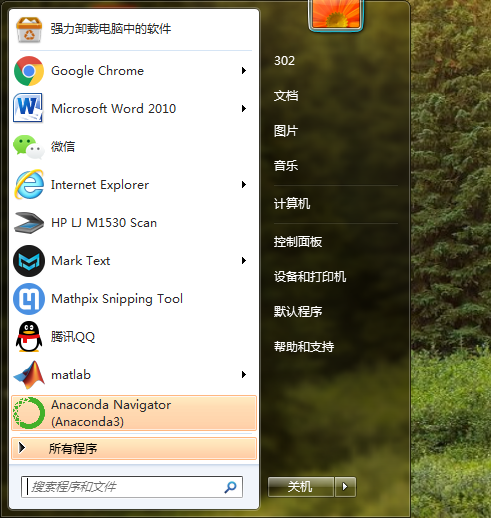Expand matlab jump list arrow
The height and width of the screenshot is (518, 491).
[244, 375]
